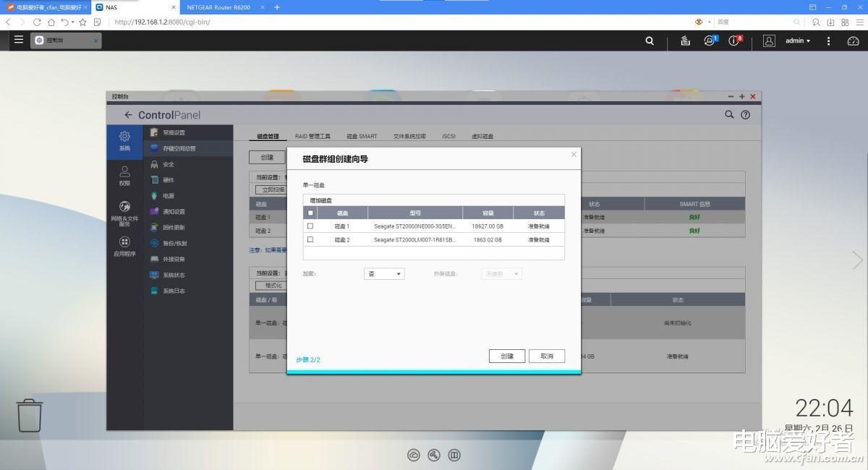This screenshot has width=868, height=470.
Task: Switch to the iSCSI tab
Action: click(448, 136)
